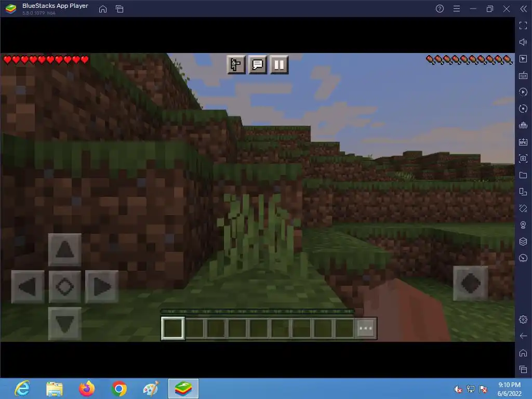Launch Internet Explorer from the taskbar
Viewport: 532px width, 399px height.
22,389
